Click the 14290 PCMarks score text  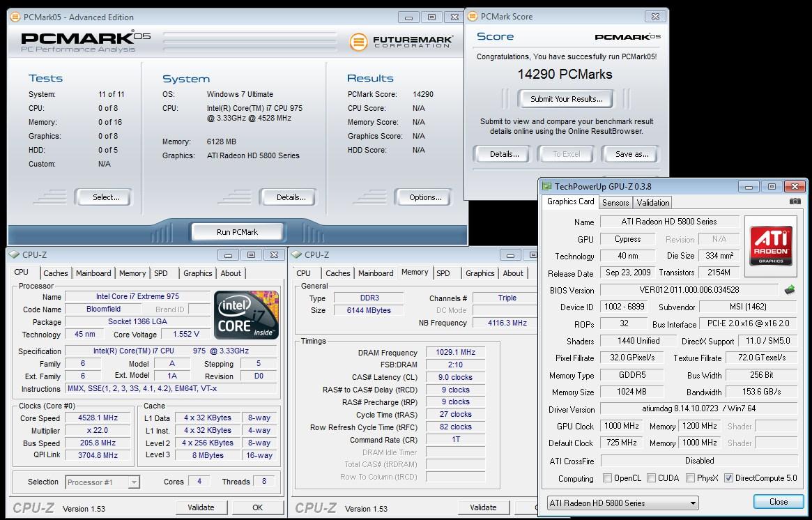(x=565, y=74)
